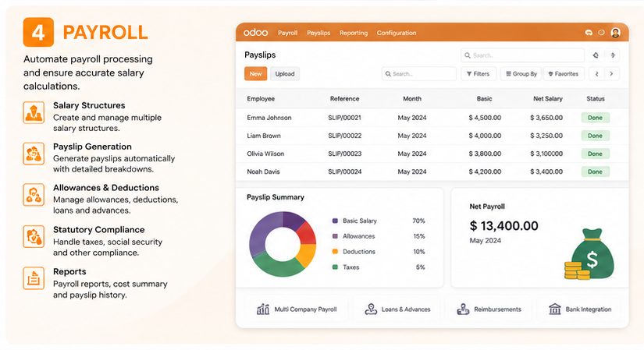Open the Configuration menu
Screen dimensions: 644x350
click(x=397, y=33)
